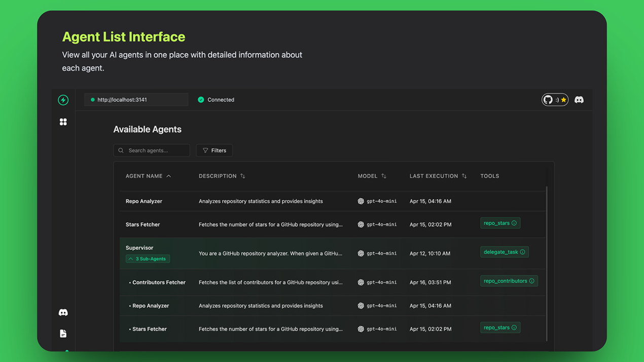Screen dimensions: 644x362
Task: Open Discord icon in top bar
Action: (x=579, y=100)
